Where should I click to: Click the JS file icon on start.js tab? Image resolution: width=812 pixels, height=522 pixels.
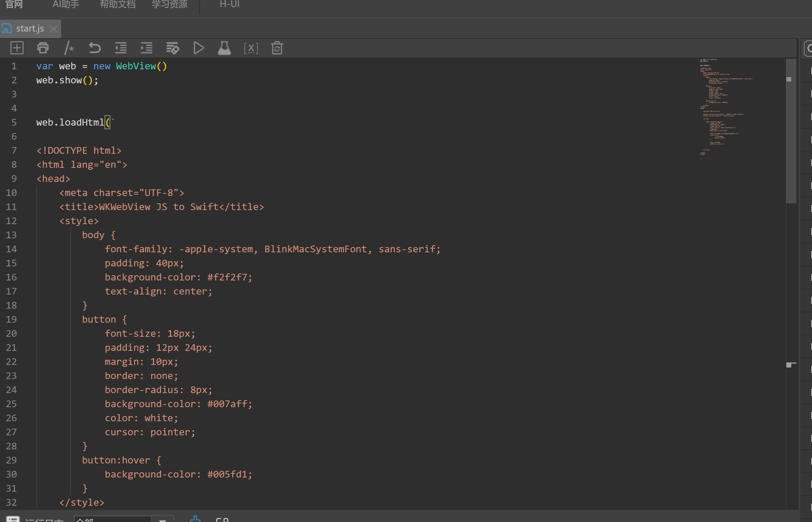pyautogui.click(x=7, y=29)
